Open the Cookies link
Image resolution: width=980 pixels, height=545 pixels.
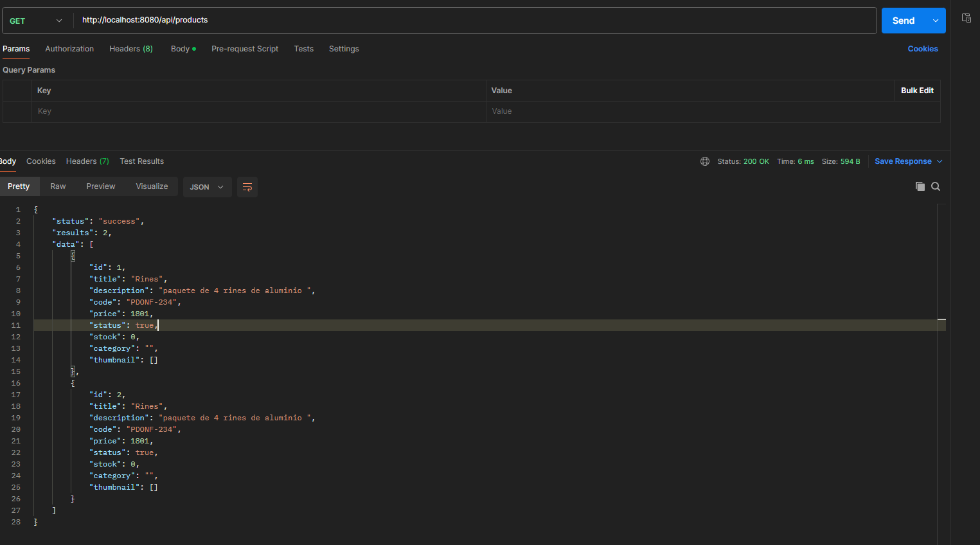[923, 49]
